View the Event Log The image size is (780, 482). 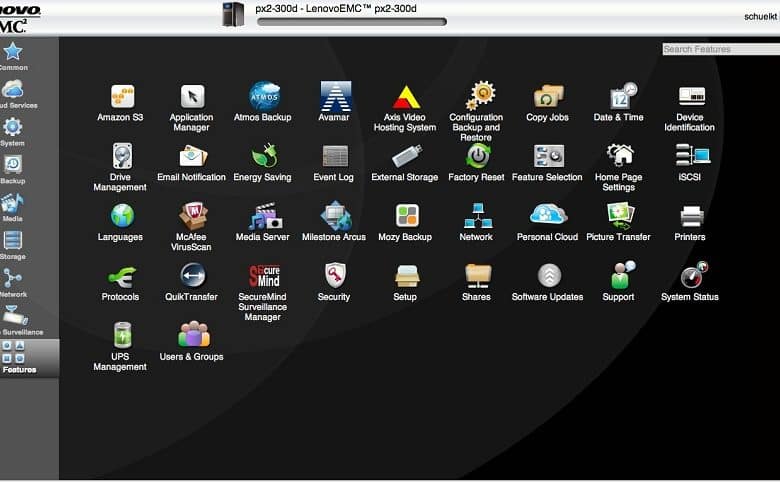point(334,163)
